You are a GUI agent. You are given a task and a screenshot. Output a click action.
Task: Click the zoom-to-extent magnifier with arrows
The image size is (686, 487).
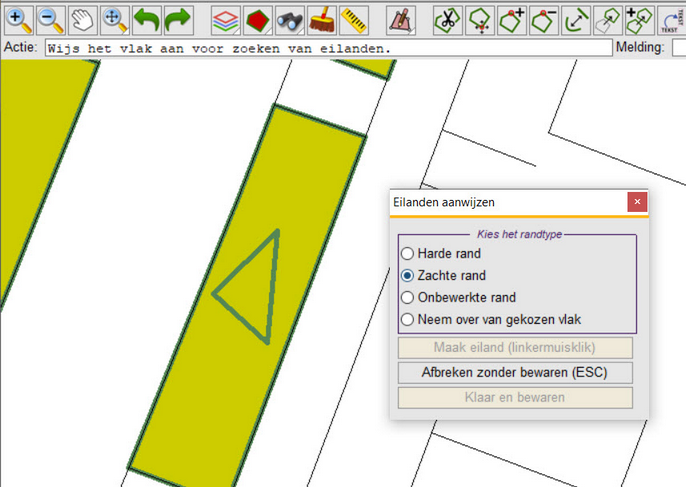click(115, 20)
